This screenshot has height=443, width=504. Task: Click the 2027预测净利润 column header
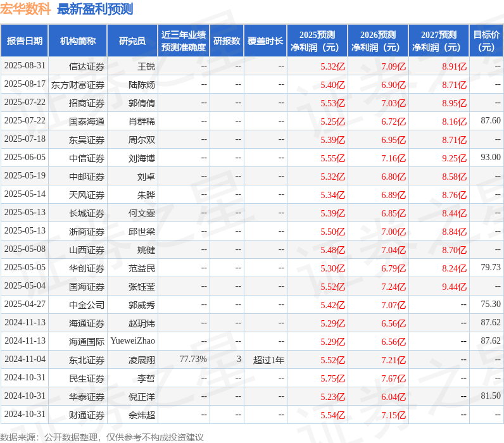tap(438, 41)
